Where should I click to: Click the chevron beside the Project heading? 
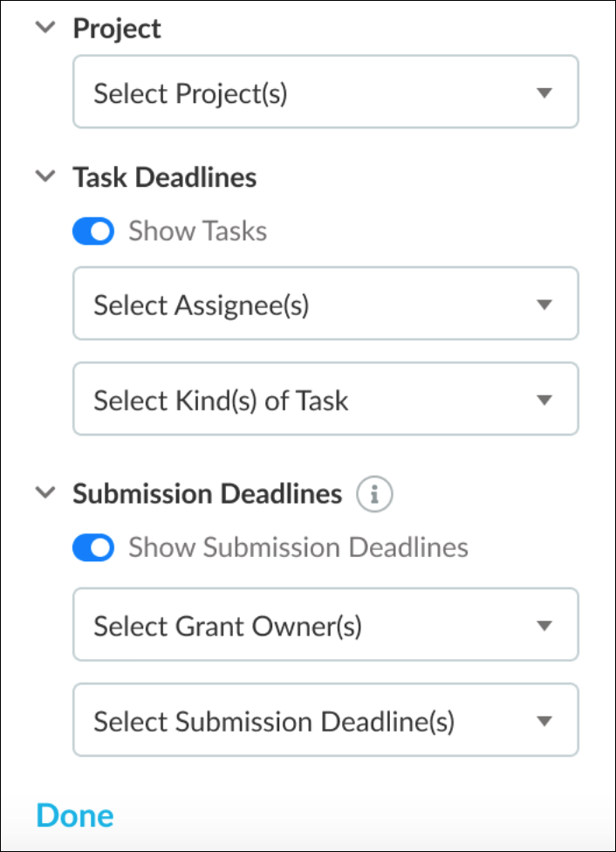pos(45,27)
